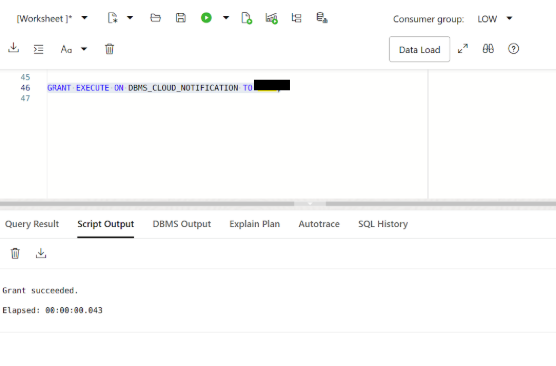Save the current worksheet

tap(181, 18)
